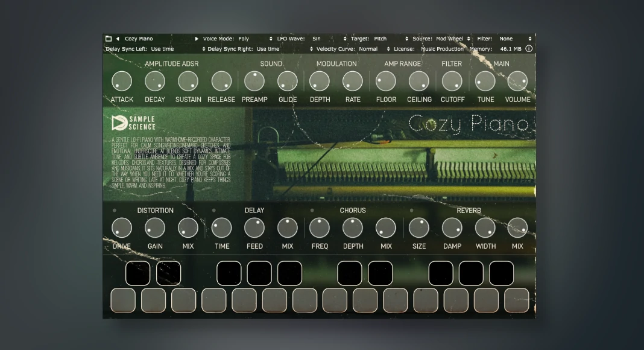644x350 pixels.
Task: Click the Delay Time knob
Action: 221,227
